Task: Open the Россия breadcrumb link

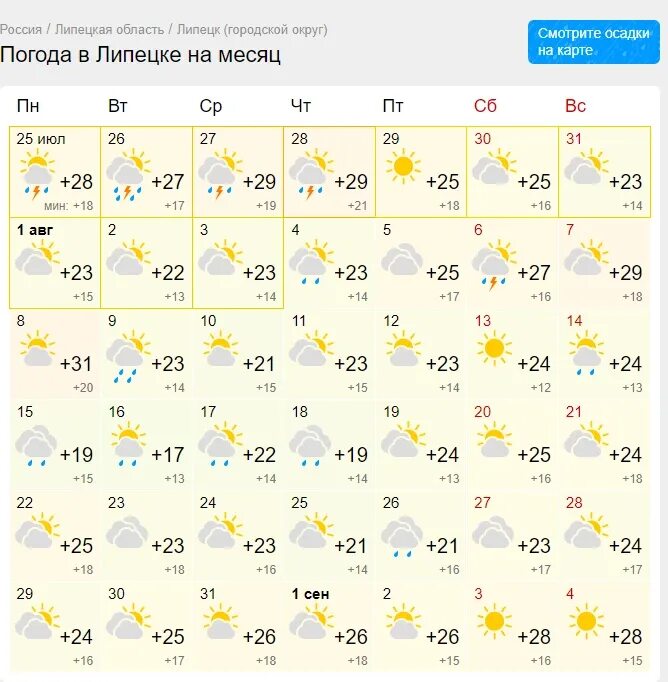Action: (21, 30)
